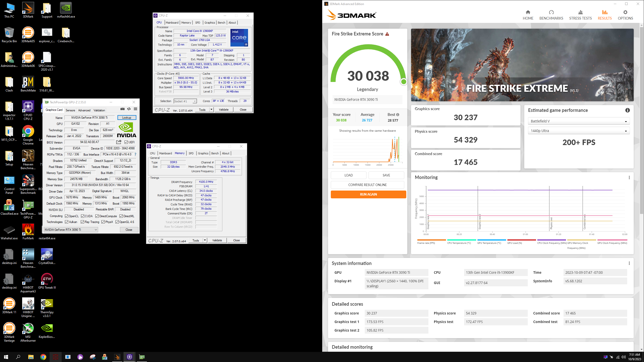Click the GPU-Z BIOS share/export icon
Screen dimensions: 644x362
[x=119, y=142]
